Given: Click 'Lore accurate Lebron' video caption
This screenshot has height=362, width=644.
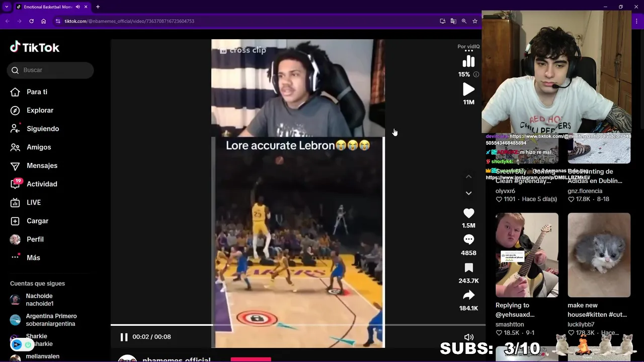Looking at the screenshot, I should (x=298, y=145).
